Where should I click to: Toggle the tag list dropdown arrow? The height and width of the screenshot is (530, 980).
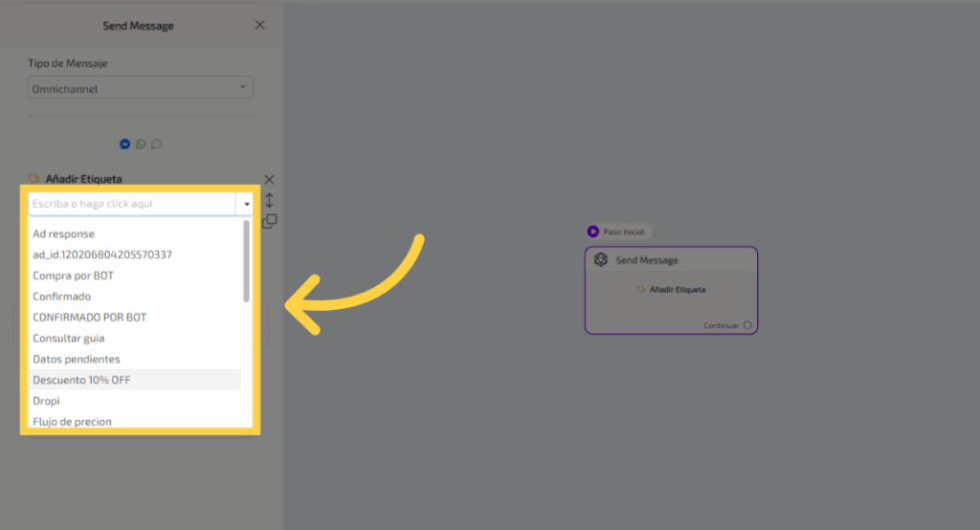point(246,204)
